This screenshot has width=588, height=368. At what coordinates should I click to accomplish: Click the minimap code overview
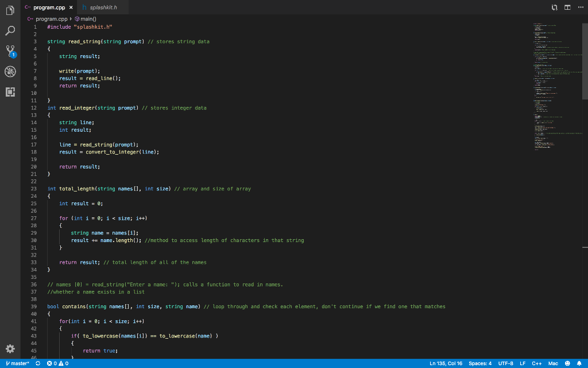click(x=557, y=86)
